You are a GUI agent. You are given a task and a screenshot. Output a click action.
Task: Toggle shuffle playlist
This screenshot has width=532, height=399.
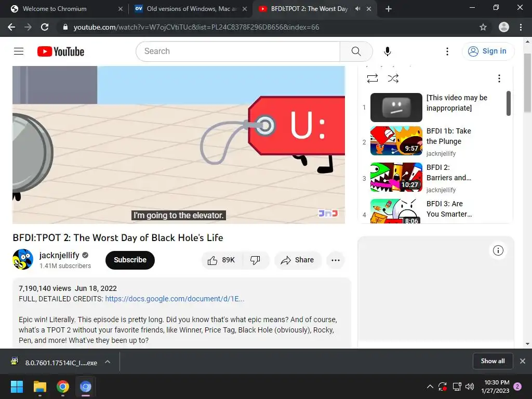coord(393,78)
